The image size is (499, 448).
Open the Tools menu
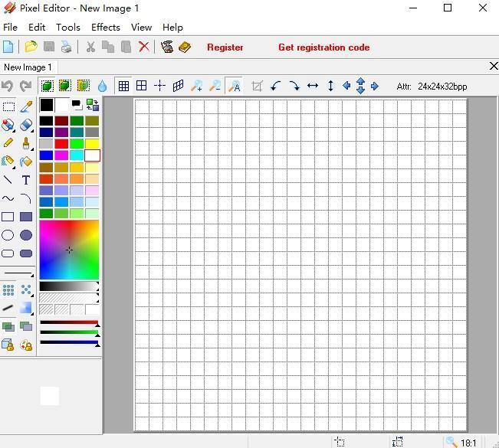(68, 28)
